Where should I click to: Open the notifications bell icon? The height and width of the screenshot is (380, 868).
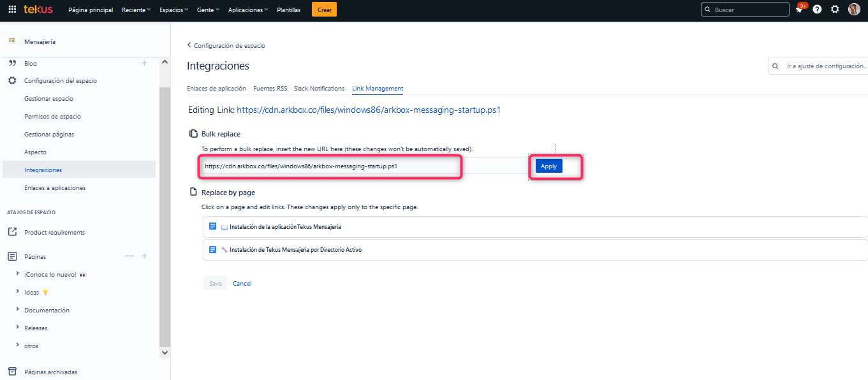799,10
